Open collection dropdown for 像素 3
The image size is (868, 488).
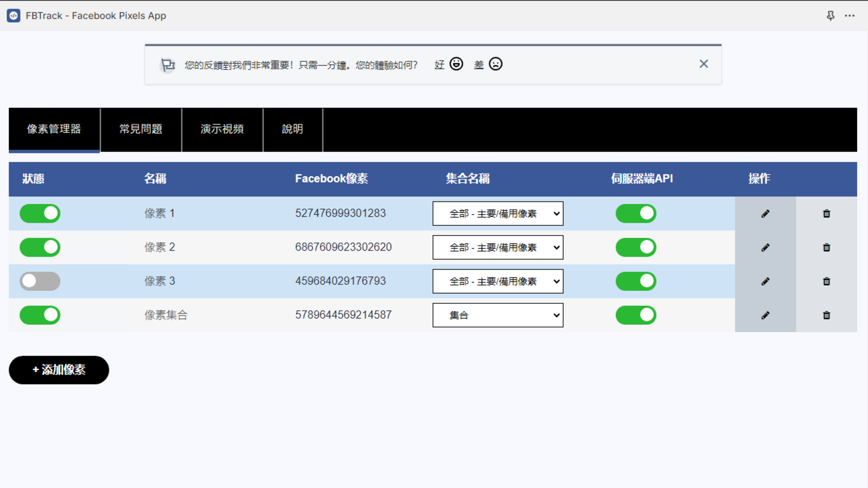tap(498, 281)
